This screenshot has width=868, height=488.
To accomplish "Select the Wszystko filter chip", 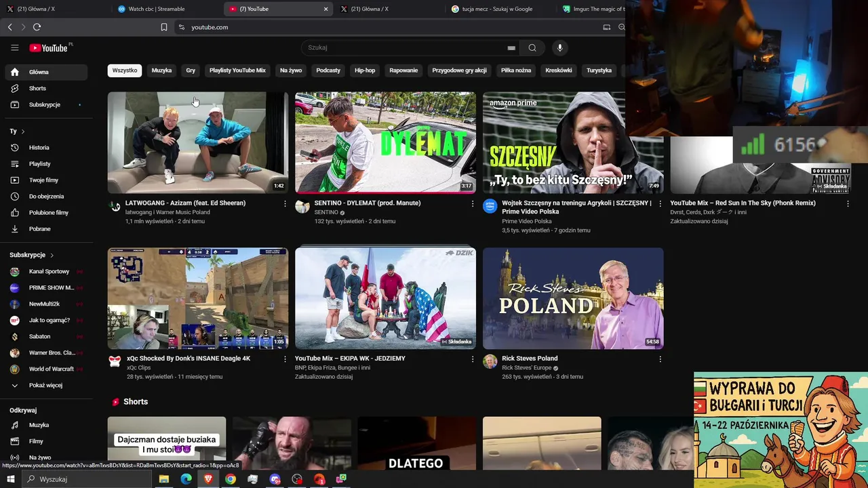I will (x=125, y=70).
